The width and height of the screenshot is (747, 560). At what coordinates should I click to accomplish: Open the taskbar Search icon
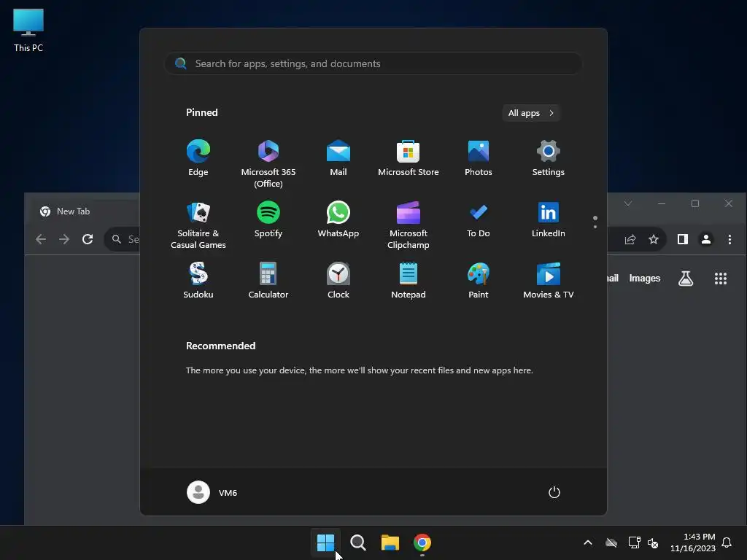pyautogui.click(x=357, y=542)
